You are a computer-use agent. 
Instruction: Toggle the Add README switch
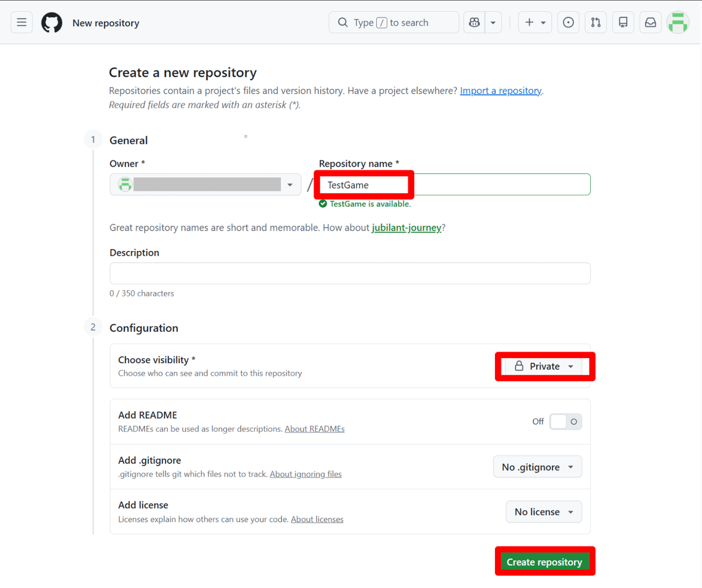click(x=565, y=421)
